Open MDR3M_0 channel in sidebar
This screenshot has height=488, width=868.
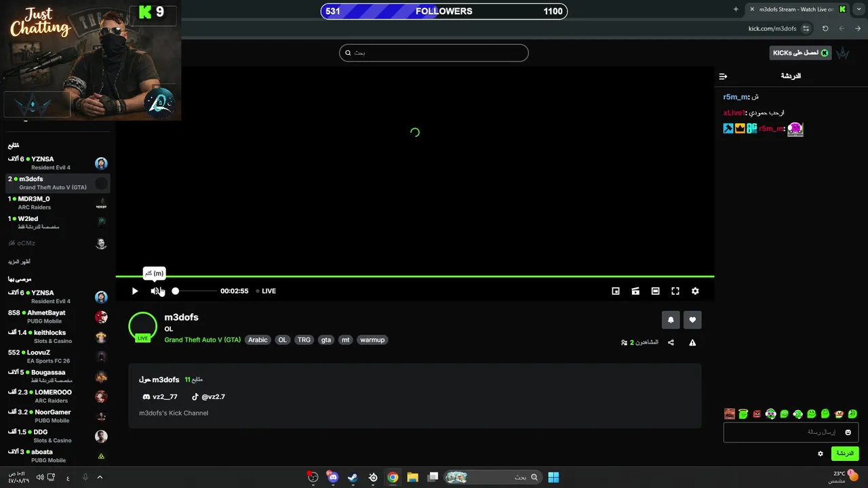(x=58, y=203)
